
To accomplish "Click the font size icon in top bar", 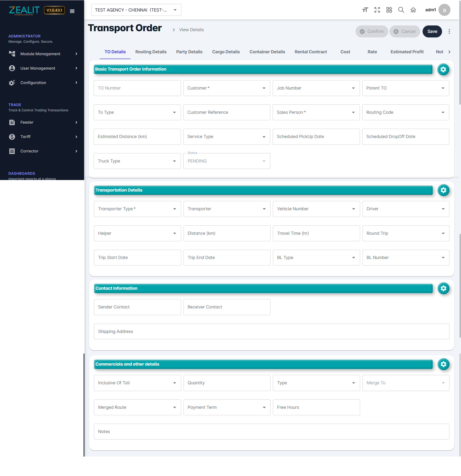I will tap(365, 10).
